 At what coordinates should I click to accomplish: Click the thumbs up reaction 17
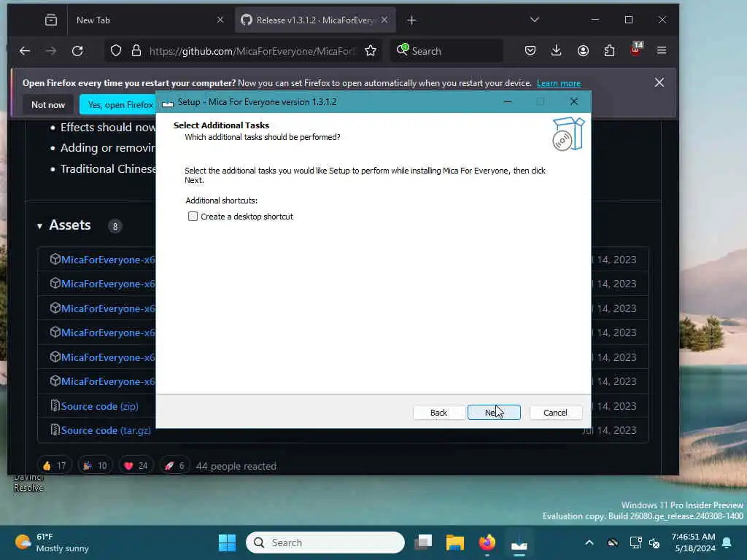54,466
